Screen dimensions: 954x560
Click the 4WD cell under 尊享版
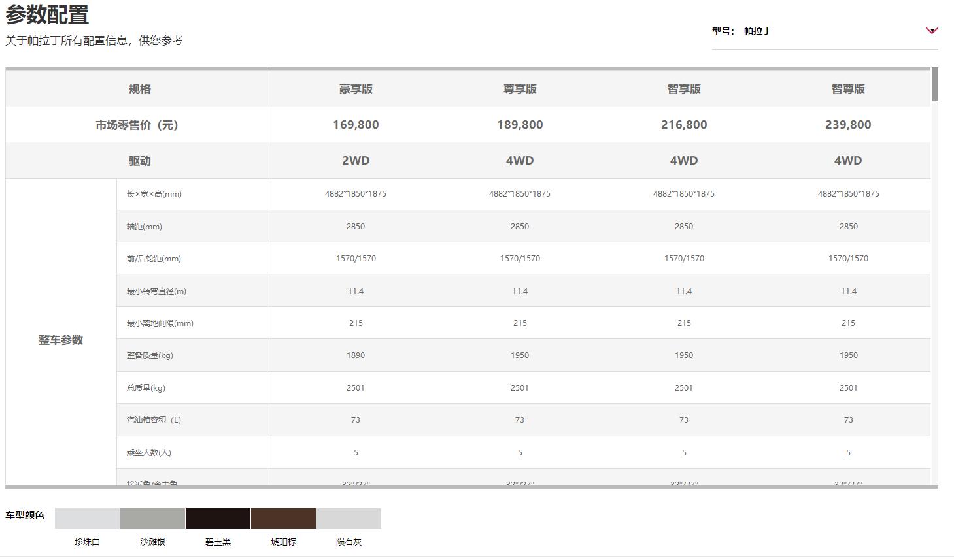(520, 161)
